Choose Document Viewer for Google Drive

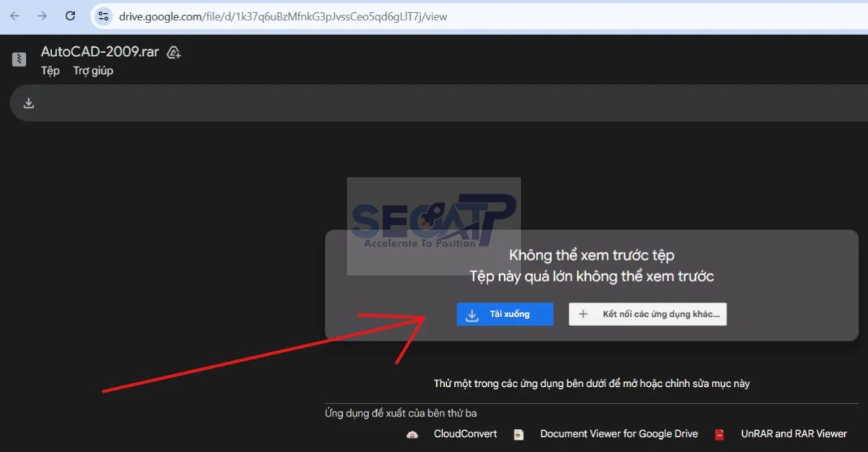pos(618,434)
